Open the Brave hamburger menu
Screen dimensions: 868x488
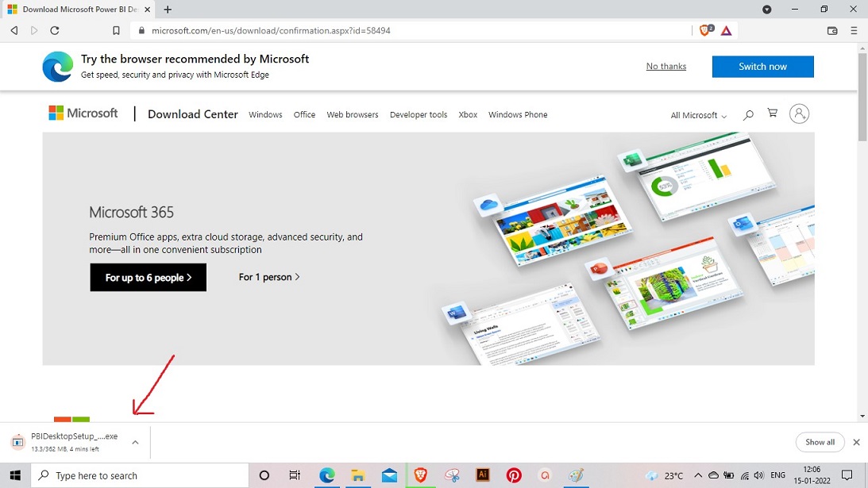(x=854, y=30)
